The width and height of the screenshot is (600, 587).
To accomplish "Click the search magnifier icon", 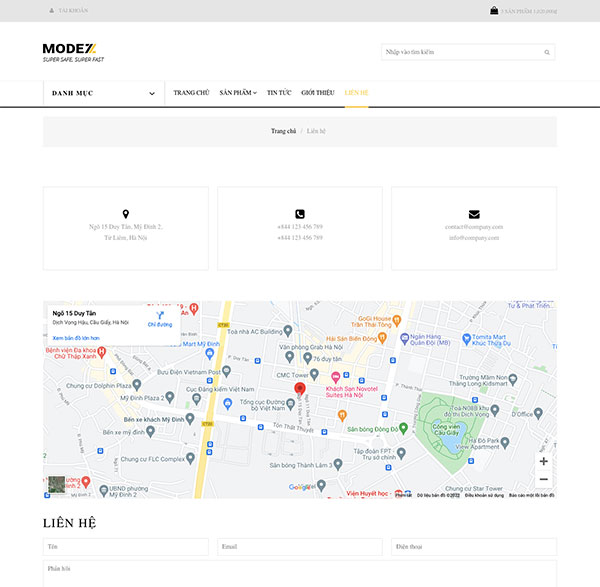I will click(547, 52).
